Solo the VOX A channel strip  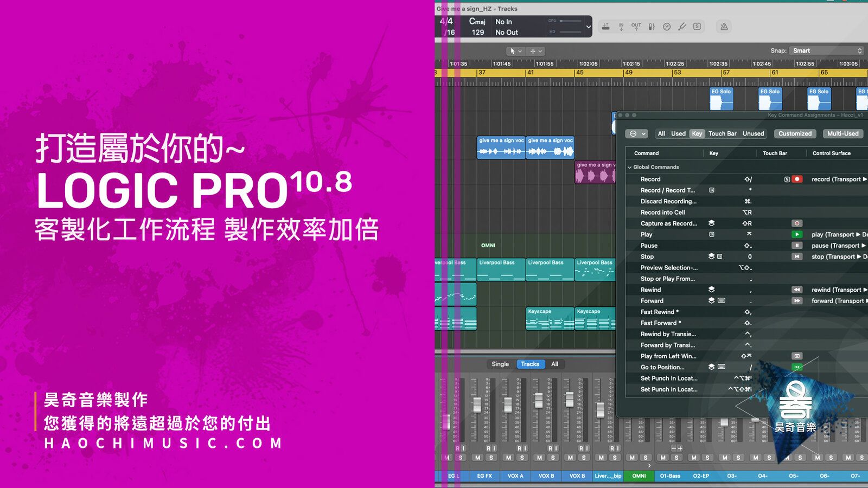point(522,458)
